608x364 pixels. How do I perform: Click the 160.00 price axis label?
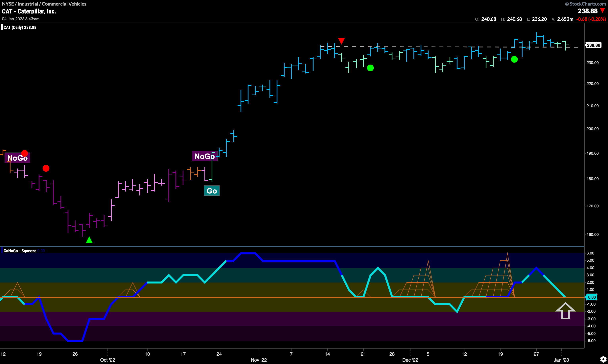coord(592,234)
